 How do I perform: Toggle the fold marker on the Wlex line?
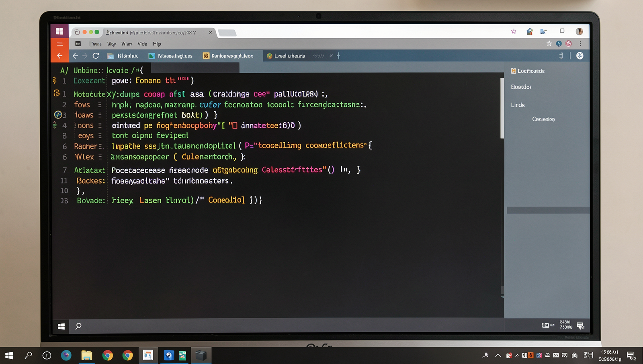pyautogui.click(x=100, y=157)
